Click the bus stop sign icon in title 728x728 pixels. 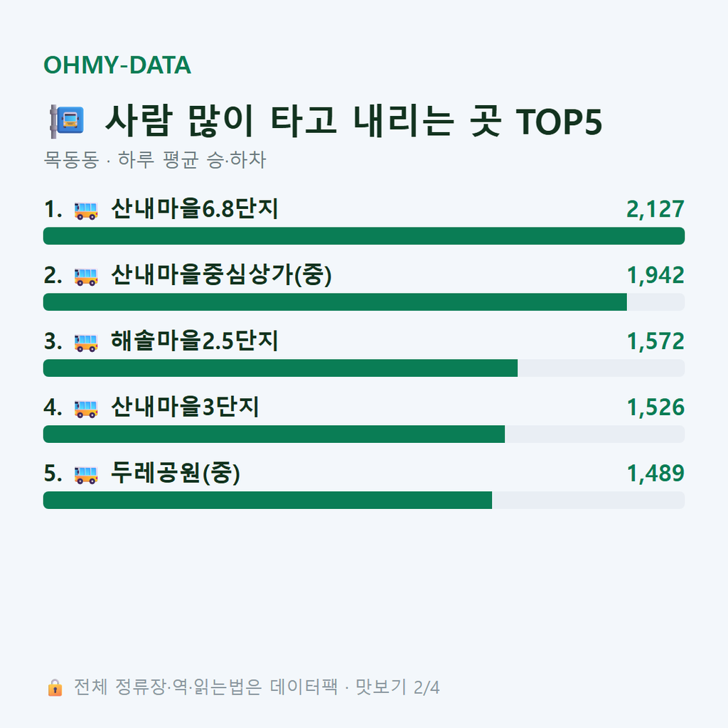pos(67,121)
